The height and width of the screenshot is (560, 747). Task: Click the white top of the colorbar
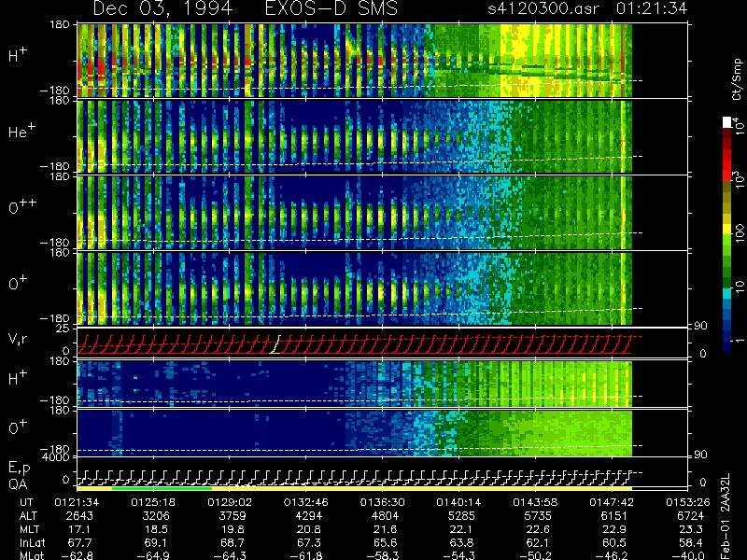(x=726, y=122)
